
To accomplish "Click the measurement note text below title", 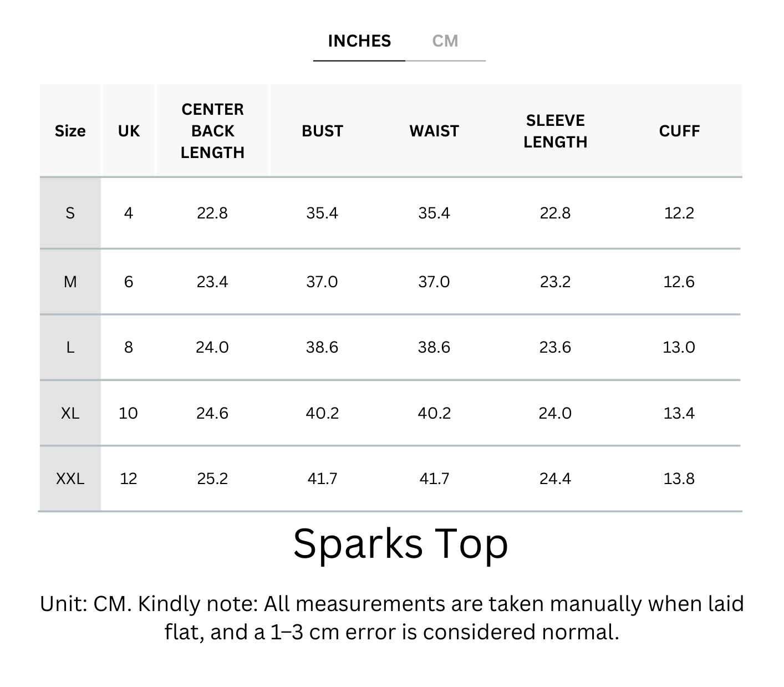I will tap(392, 618).
